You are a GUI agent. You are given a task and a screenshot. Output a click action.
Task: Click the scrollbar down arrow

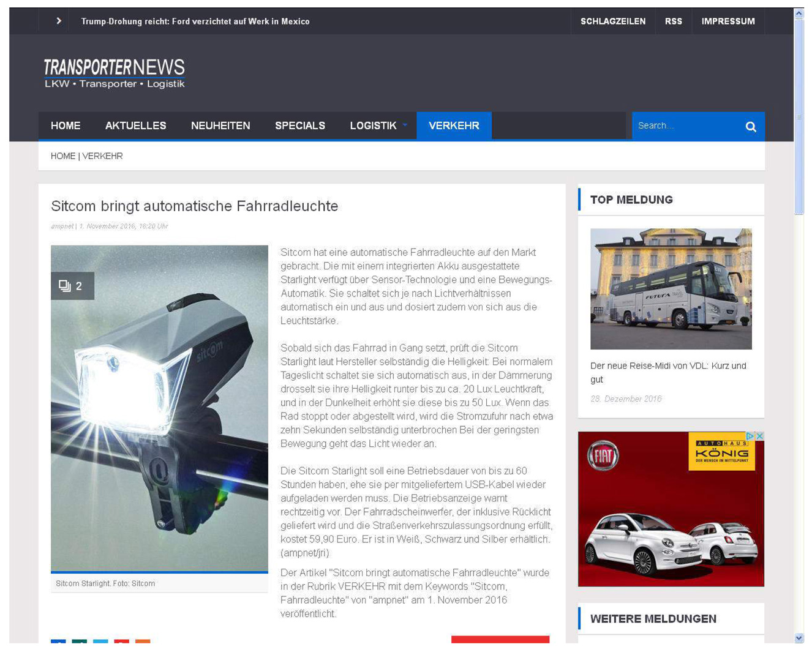click(799, 638)
